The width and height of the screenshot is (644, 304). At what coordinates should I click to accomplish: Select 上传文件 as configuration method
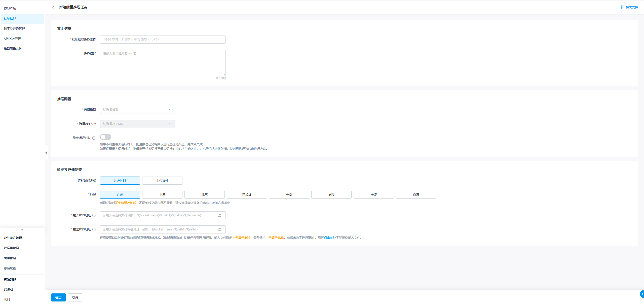point(162,181)
